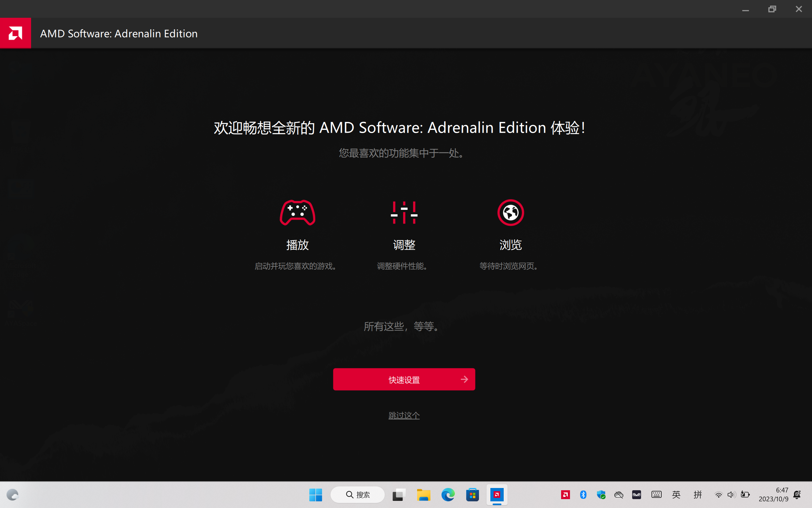812x508 pixels.
Task: Click the 跳过这个 skip link
Action: (404, 416)
